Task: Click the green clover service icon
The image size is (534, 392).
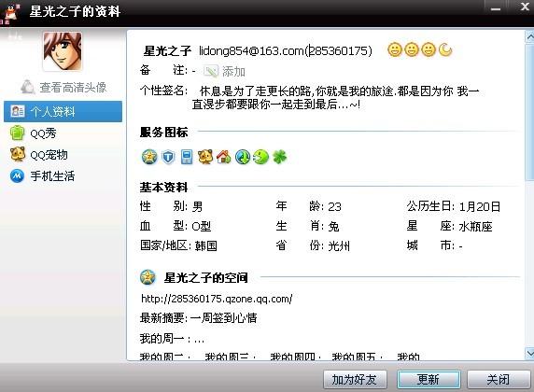Action: pos(279,157)
